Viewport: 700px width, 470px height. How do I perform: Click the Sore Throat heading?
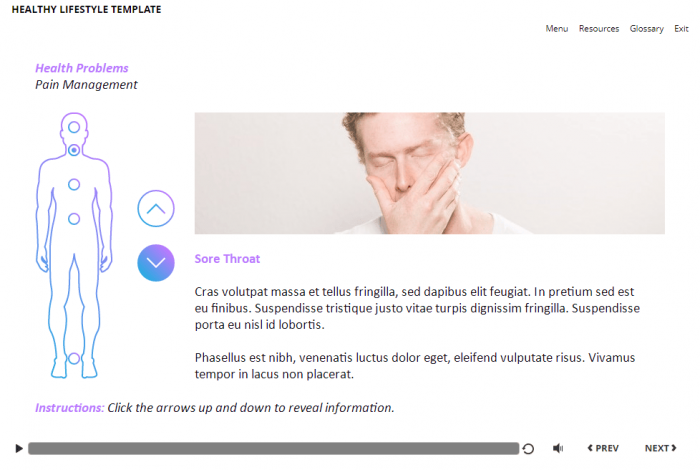[x=227, y=259]
